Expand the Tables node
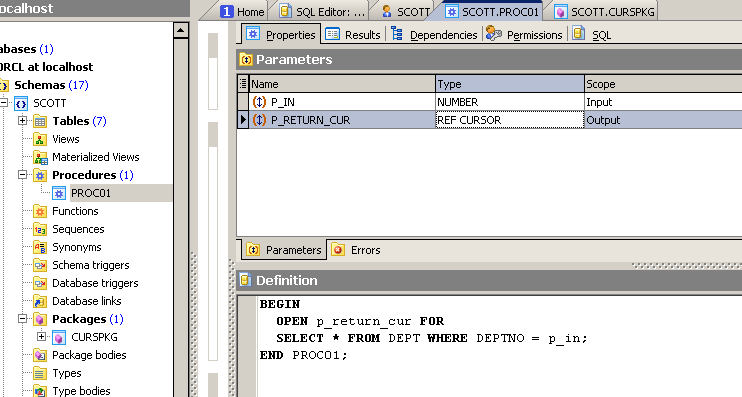This screenshot has height=397, width=742. [x=22, y=120]
